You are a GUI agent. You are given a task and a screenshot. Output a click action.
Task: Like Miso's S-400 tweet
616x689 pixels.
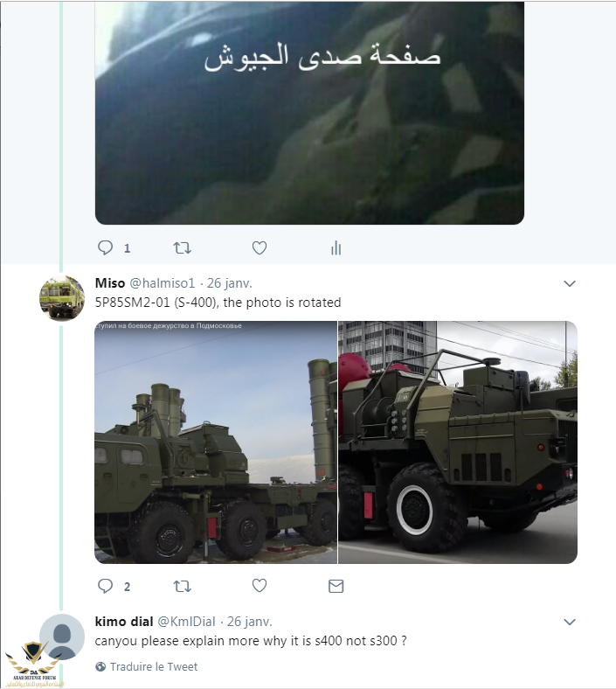260,586
